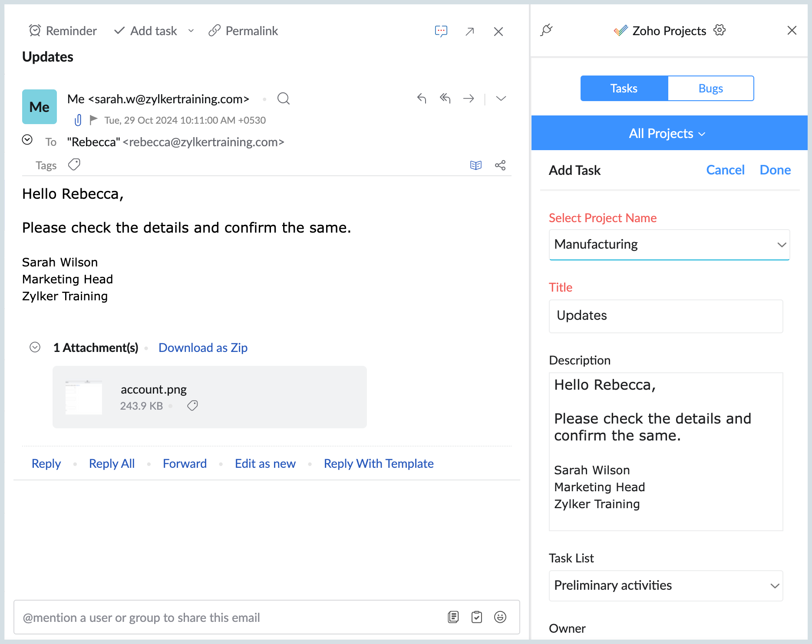Click the attachment paperclip icon
Viewport: 812px width, 644px height.
pos(78,120)
